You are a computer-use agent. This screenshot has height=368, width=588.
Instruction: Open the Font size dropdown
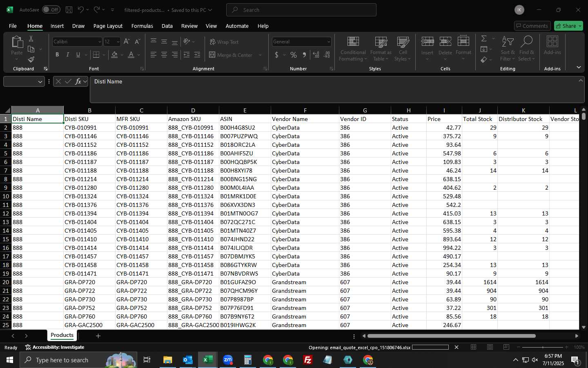pyautogui.click(x=118, y=42)
